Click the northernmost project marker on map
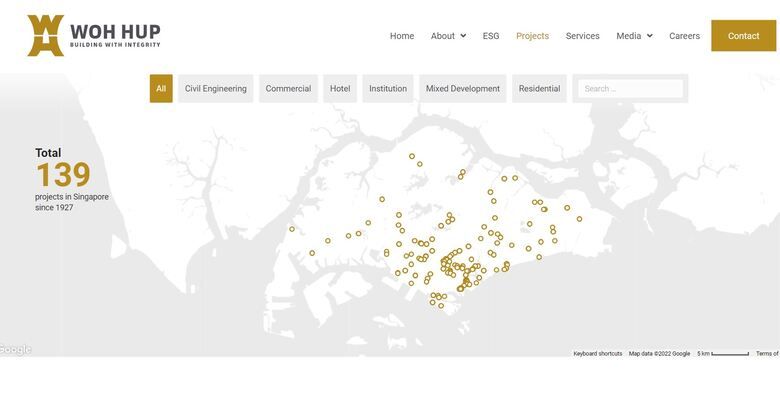Image resolution: width=780 pixels, height=395 pixels. [x=412, y=156]
